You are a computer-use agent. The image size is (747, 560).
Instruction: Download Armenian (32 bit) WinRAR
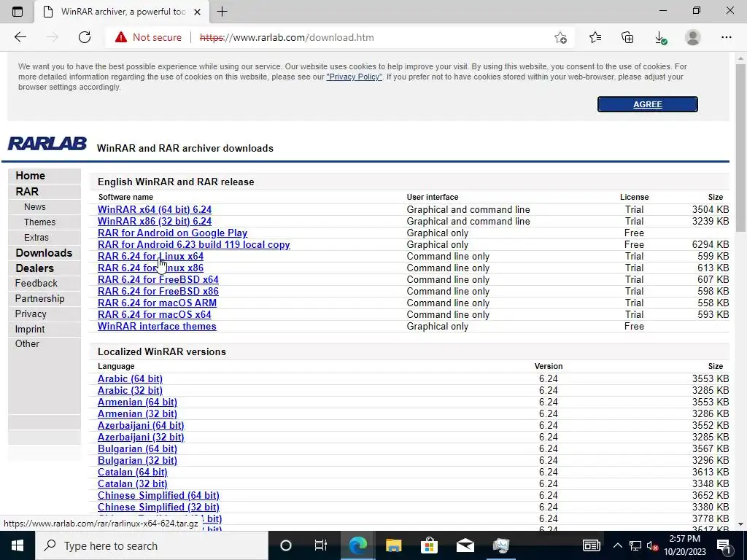[x=137, y=414]
